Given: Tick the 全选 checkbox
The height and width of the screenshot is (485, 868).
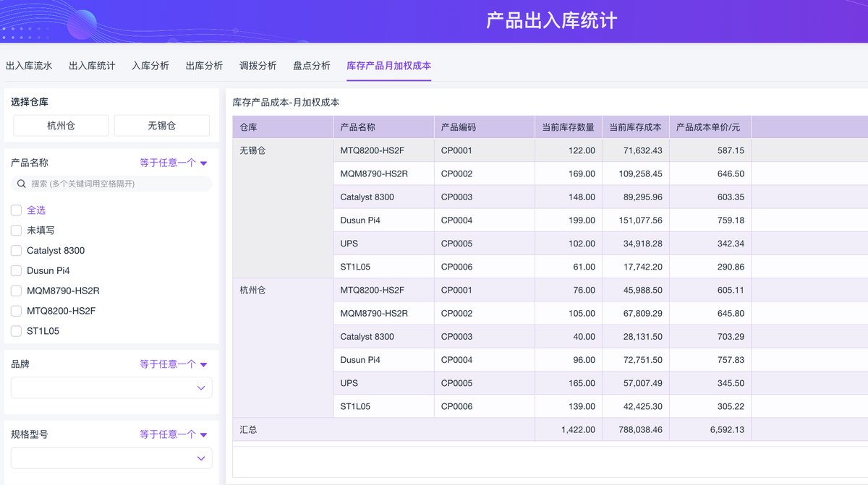Looking at the screenshot, I should [16, 210].
